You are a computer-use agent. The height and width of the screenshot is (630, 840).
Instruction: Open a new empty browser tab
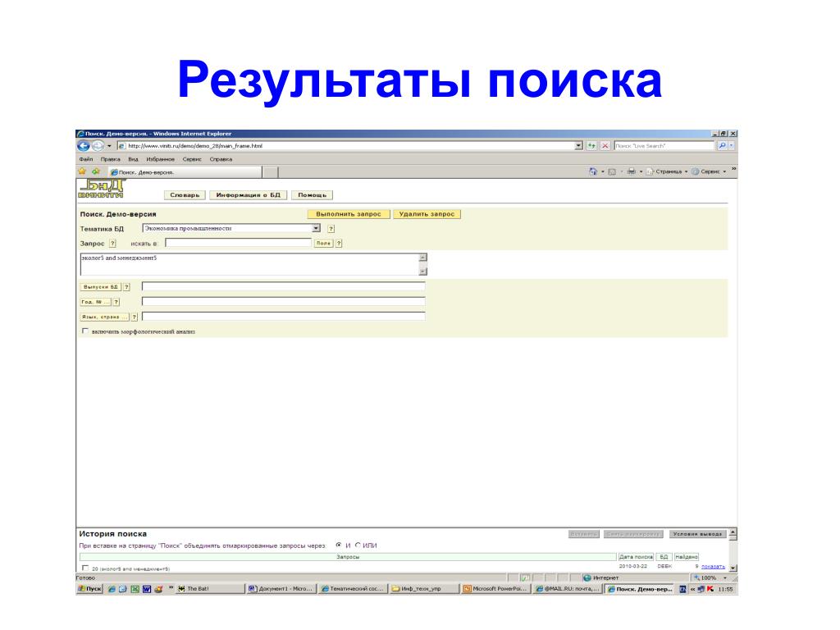tap(271, 172)
